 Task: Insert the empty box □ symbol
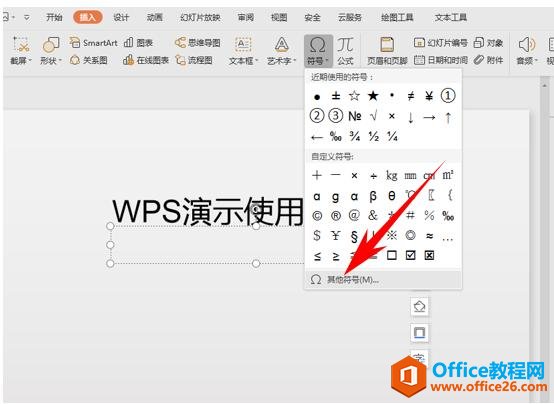(x=391, y=255)
